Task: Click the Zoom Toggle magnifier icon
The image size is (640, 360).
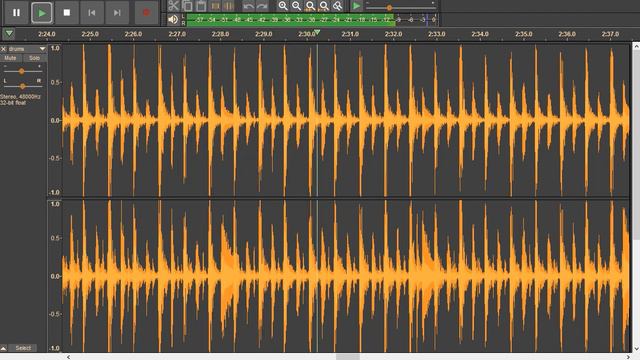Action: (x=338, y=6)
